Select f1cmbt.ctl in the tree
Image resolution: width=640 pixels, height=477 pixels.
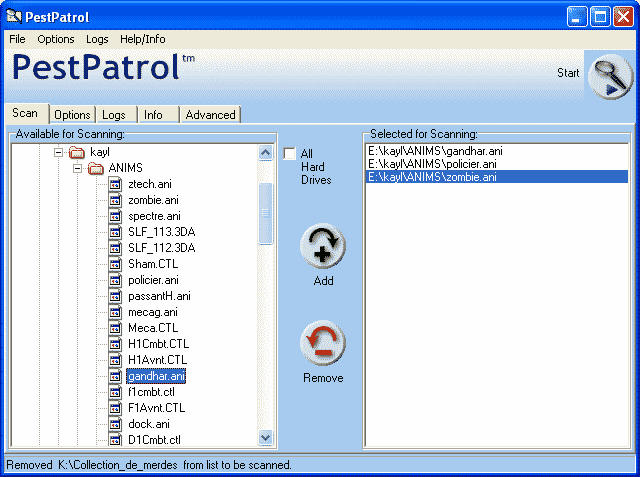coord(151,392)
